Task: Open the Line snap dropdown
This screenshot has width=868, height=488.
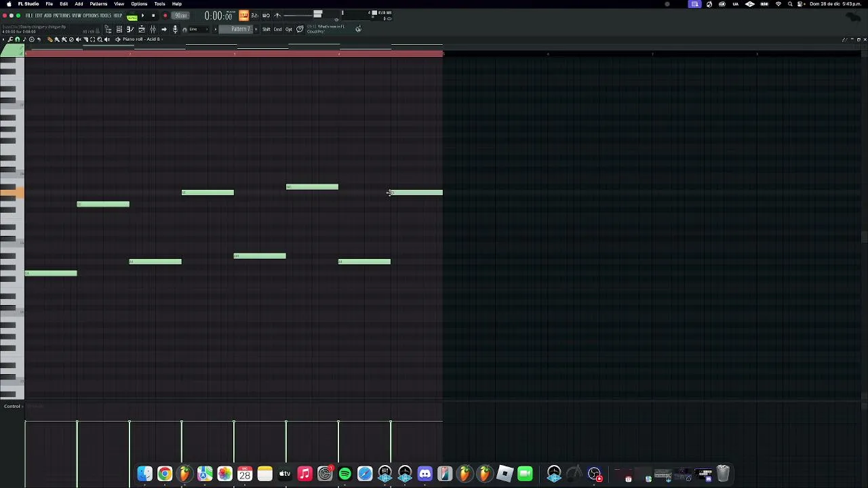Action: click(x=198, y=29)
